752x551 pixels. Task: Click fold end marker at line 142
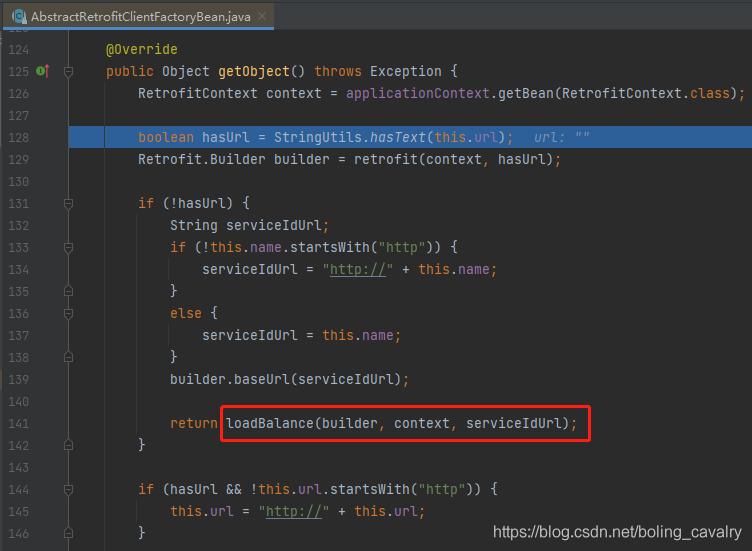click(69, 445)
